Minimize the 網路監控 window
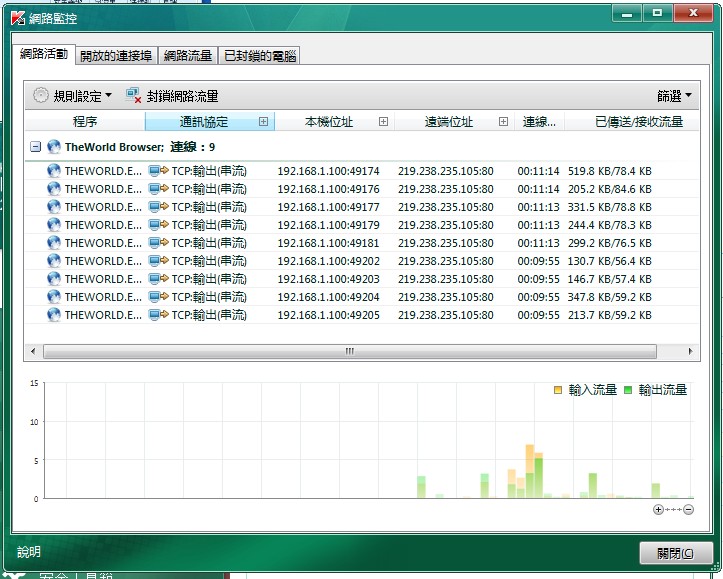Image resolution: width=723 pixels, height=579 pixels. point(627,13)
